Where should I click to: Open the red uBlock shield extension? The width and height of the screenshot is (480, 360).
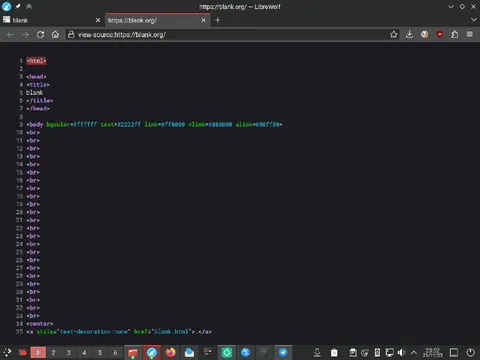[440, 34]
